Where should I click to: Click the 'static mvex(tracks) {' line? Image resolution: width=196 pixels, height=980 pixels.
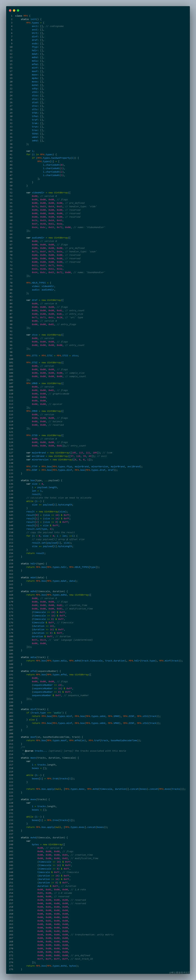(35, 799)
